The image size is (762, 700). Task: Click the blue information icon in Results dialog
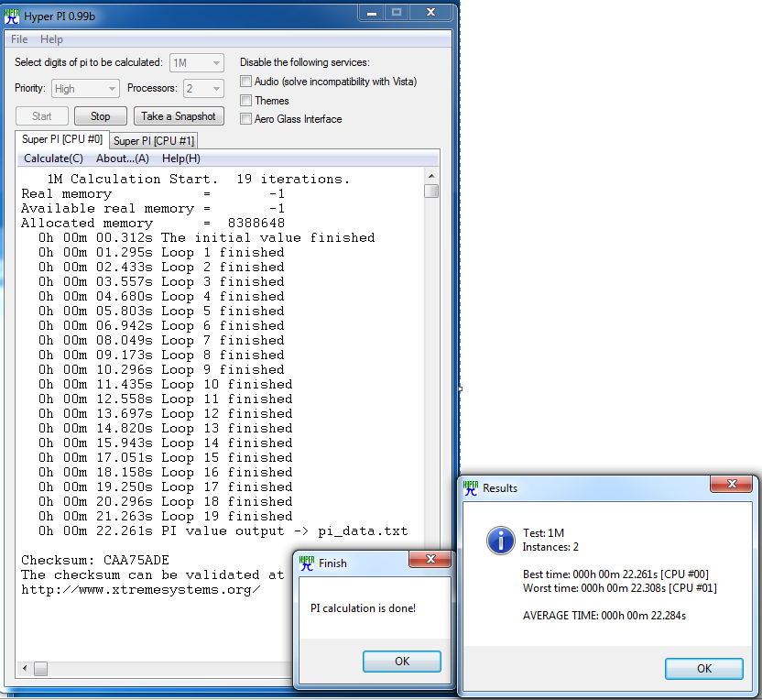pyautogui.click(x=500, y=541)
